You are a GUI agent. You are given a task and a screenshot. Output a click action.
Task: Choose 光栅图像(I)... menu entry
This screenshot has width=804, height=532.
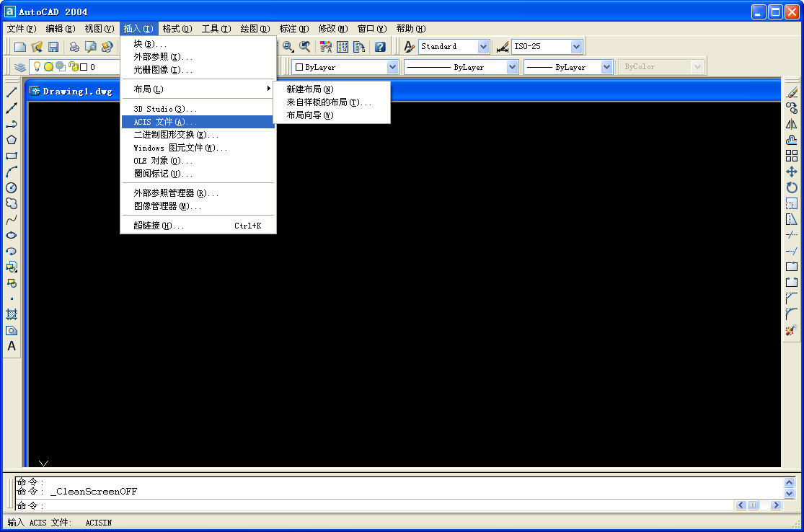[198, 70]
